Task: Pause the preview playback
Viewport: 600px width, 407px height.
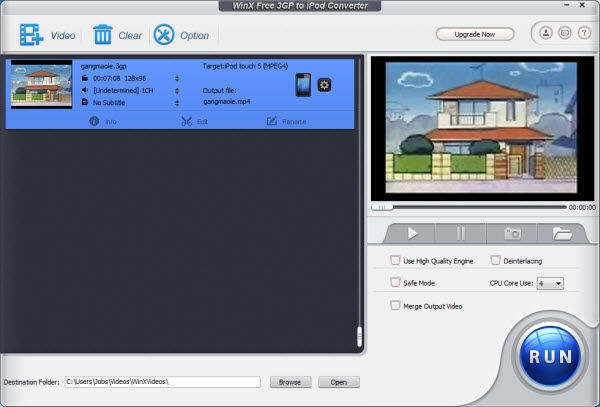Action: (x=461, y=233)
